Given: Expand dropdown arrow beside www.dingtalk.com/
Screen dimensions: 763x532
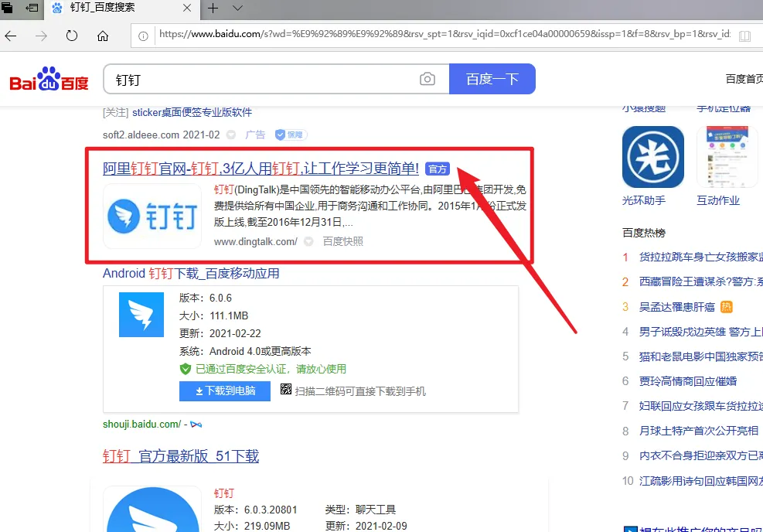Looking at the screenshot, I should 308,241.
